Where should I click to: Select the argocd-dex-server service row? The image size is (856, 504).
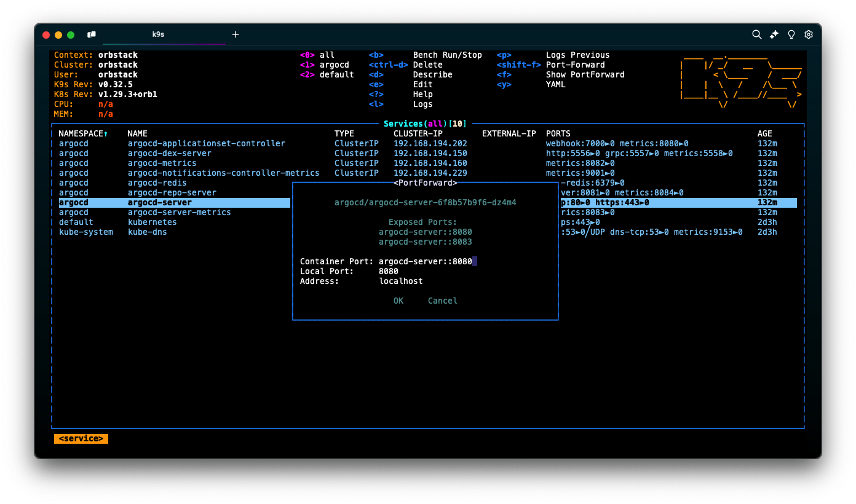pyautogui.click(x=427, y=153)
